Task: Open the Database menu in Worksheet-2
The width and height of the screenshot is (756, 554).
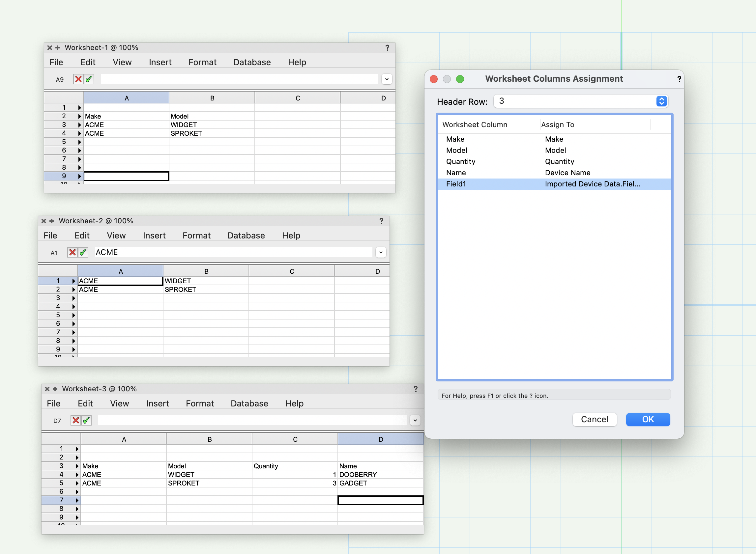Action: (x=246, y=235)
